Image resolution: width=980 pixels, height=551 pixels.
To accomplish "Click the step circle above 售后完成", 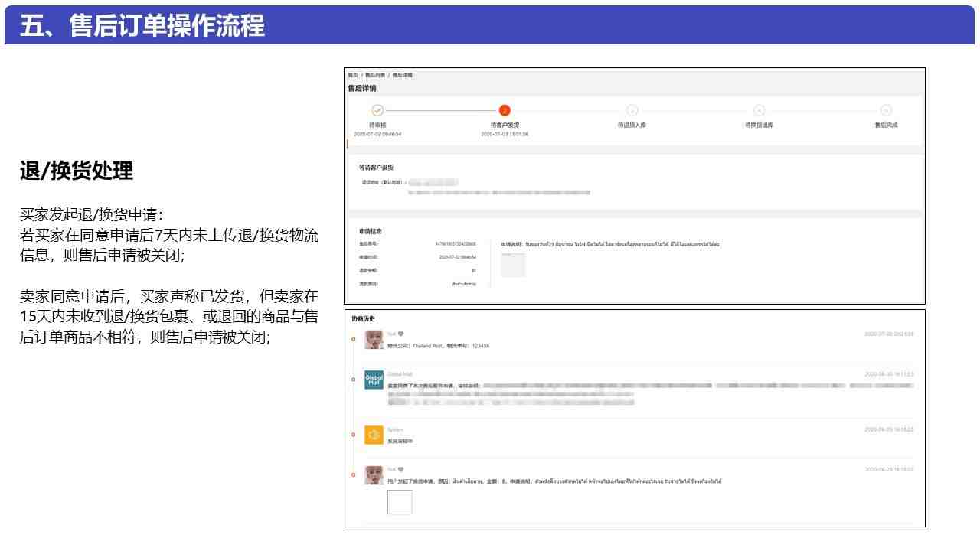I will tap(886, 111).
